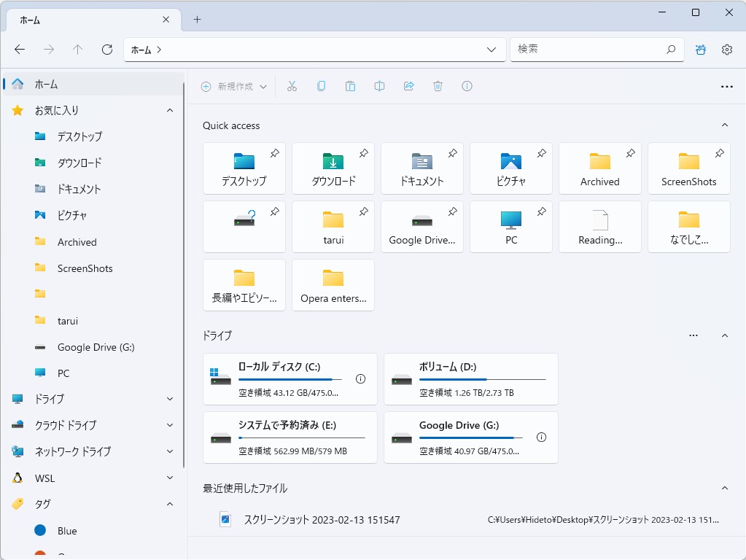Open Explorer settings via the gear icon
746x560 pixels.
click(726, 49)
